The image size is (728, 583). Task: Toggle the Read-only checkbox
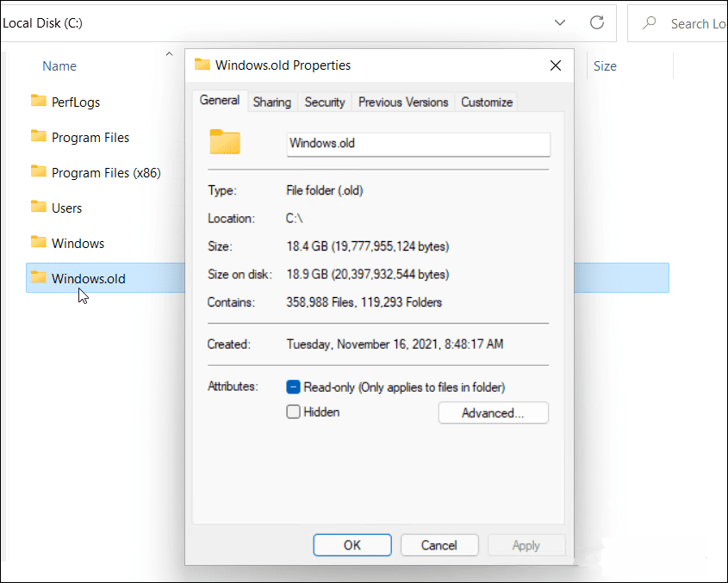(x=293, y=387)
